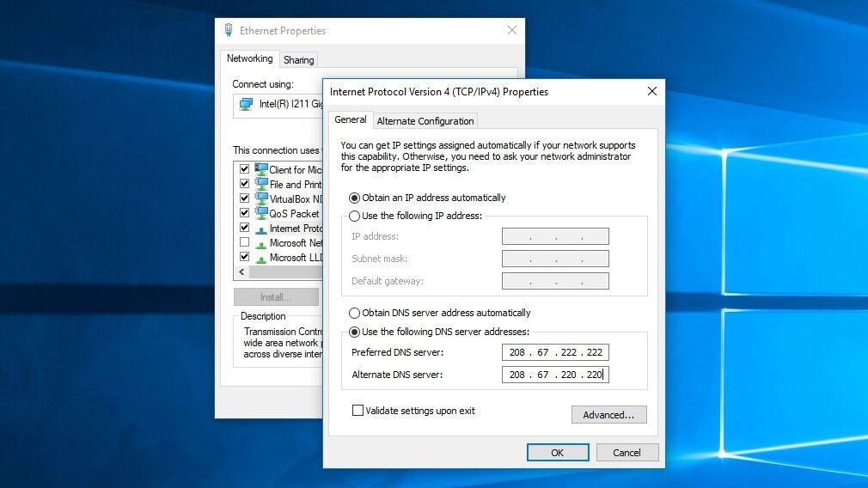Toggle QoS Packet Scheduler checkbox
Image resolution: width=868 pixels, height=488 pixels.
coord(244,212)
